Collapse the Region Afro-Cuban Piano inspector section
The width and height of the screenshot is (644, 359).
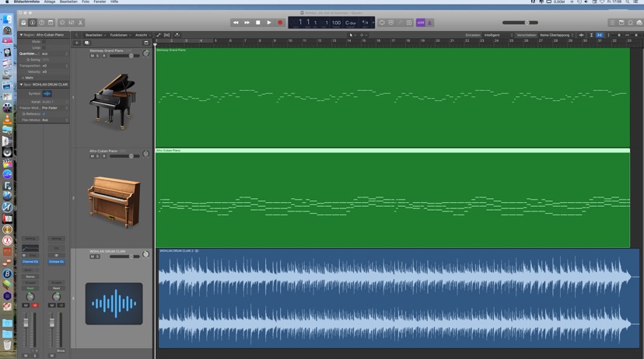pyautogui.click(x=21, y=35)
